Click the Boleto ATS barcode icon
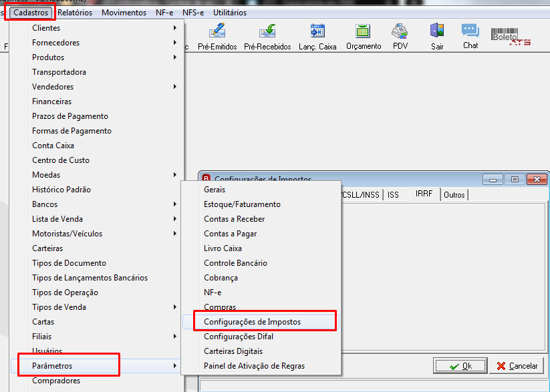Image resolution: width=550 pixels, height=392 pixels. 511,37
